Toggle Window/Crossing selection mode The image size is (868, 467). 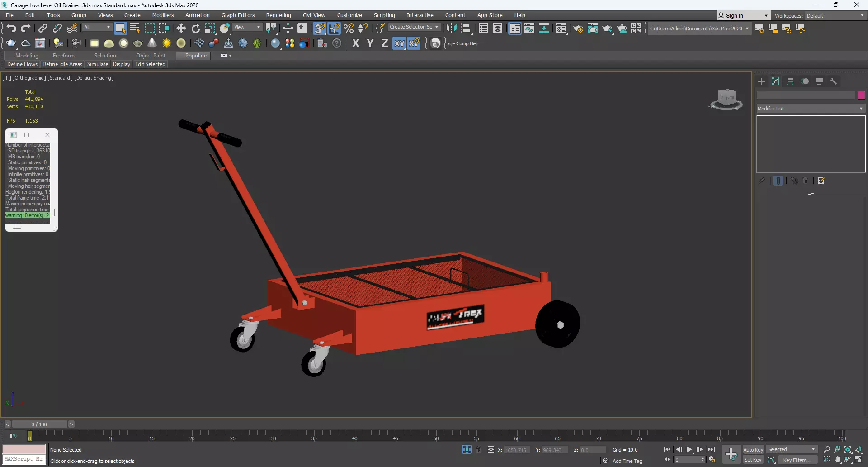[164, 29]
